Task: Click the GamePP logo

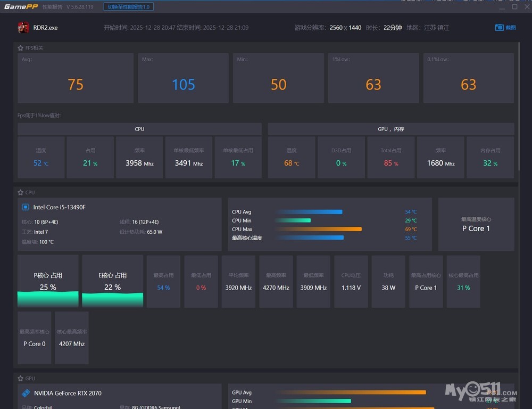Action: click(21, 7)
